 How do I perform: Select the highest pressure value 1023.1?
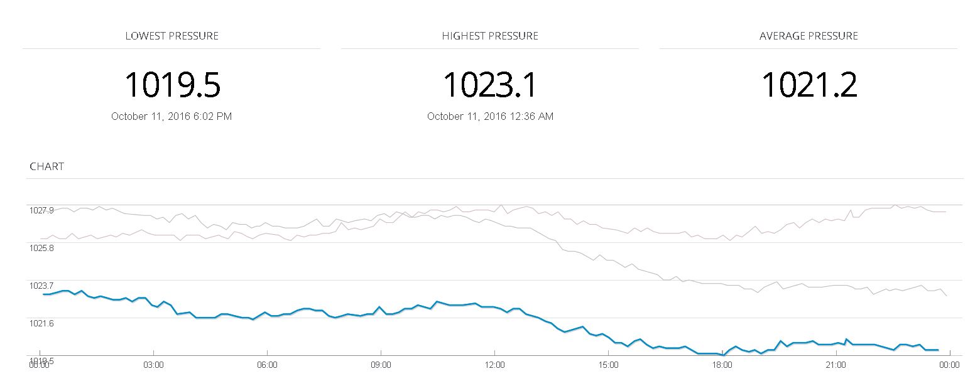point(490,85)
